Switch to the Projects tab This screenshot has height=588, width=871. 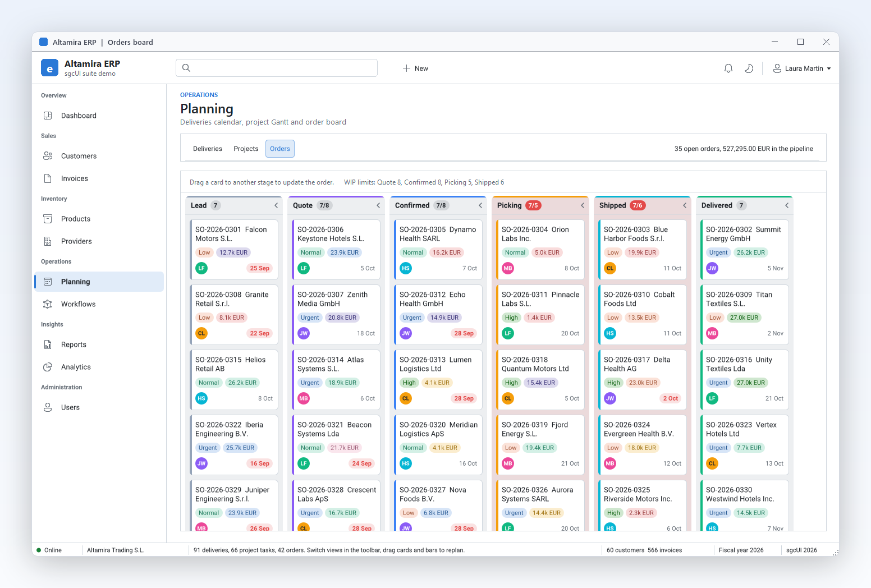[x=246, y=149]
